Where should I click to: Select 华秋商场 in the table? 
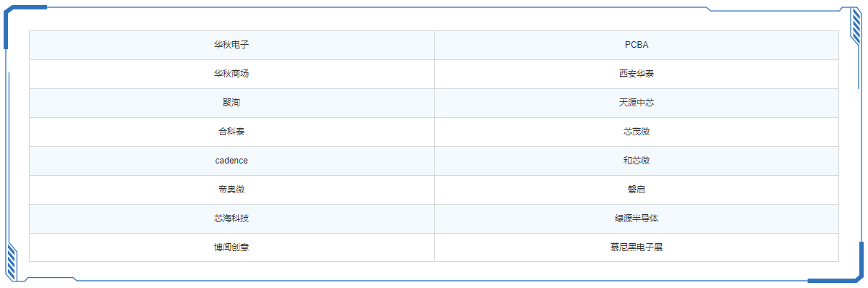[x=231, y=74]
